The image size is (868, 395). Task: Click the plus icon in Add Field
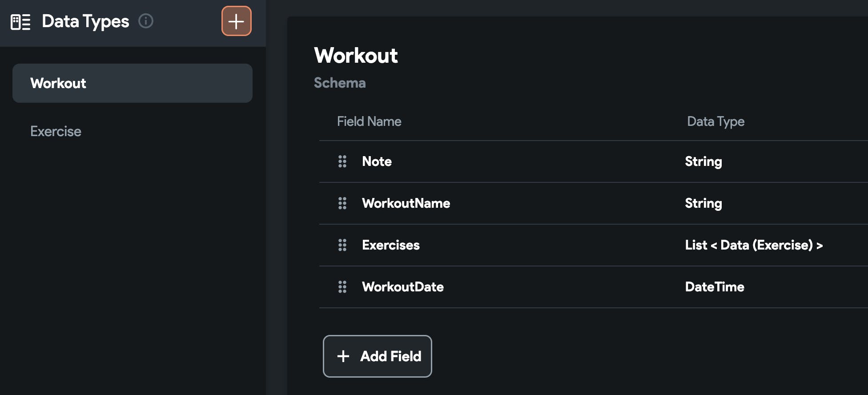[x=343, y=356]
